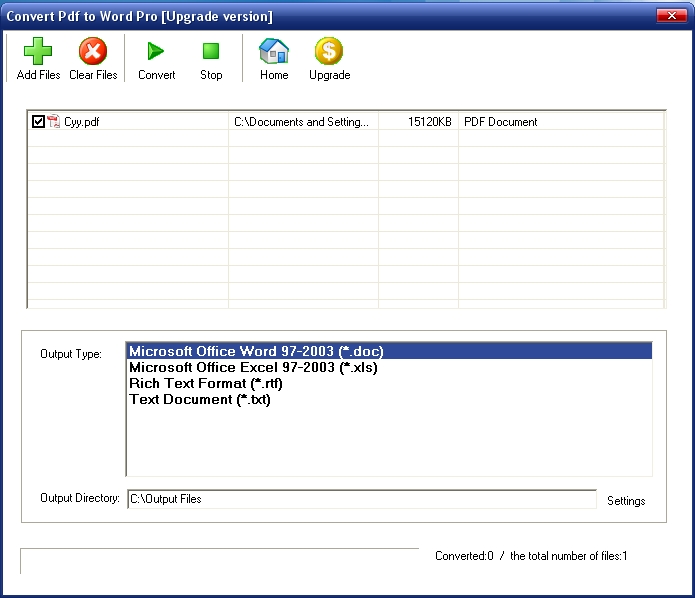Select the Cyy.pdf file name
The image size is (695, 598).
pyautogui.click(x=82, y=122)
